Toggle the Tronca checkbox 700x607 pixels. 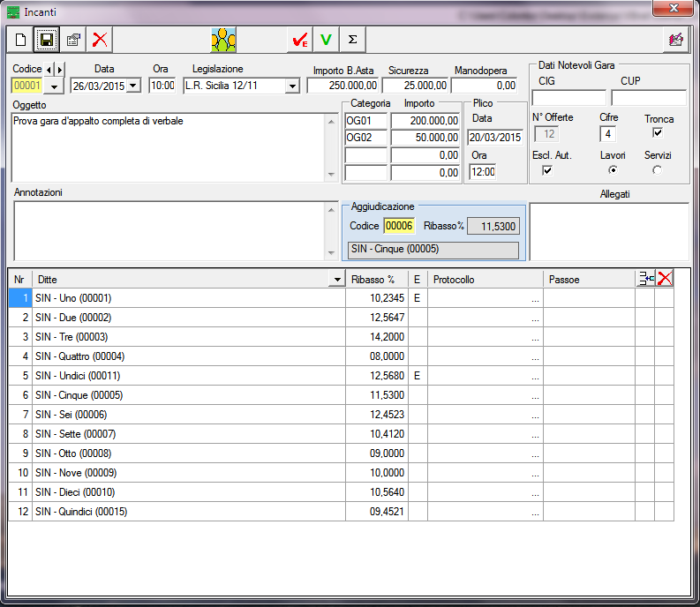[x=658, y=132]
